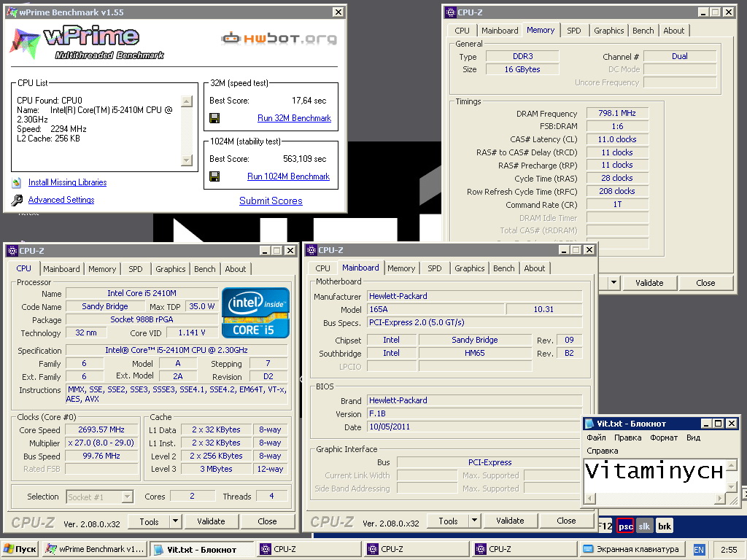This screenshot has width=747, height=560.
Task: Click the CPU-Z Memory window title icon
Action: pyautogui.click(x=451, y=12)
